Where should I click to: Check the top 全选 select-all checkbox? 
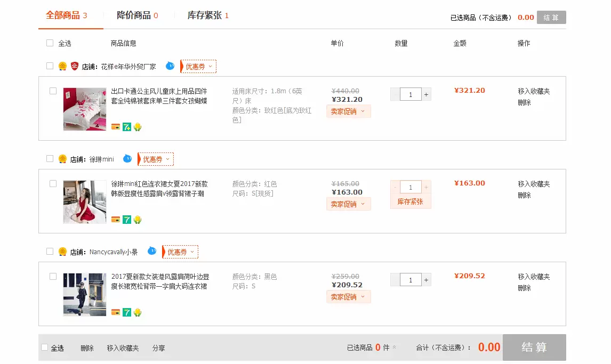(x=50, y=43)
